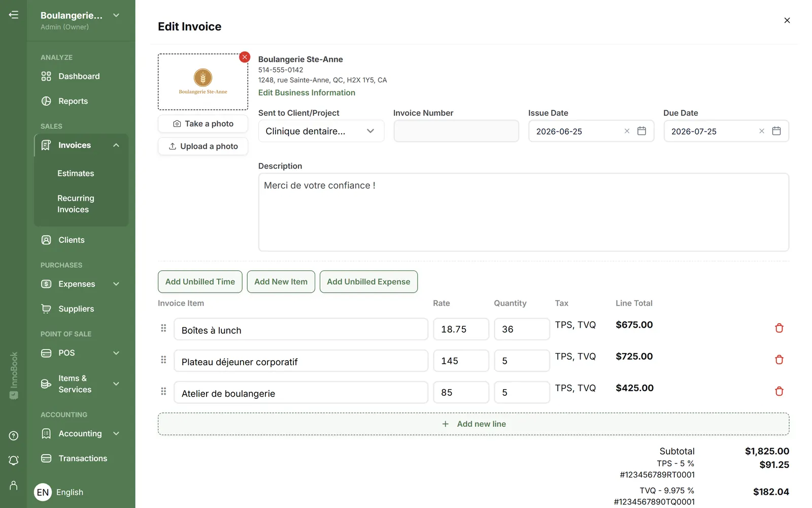Screen dimensions: 812x508
Task: Open the Sent to Client/Project dropdown
Action: pos(321,131)
